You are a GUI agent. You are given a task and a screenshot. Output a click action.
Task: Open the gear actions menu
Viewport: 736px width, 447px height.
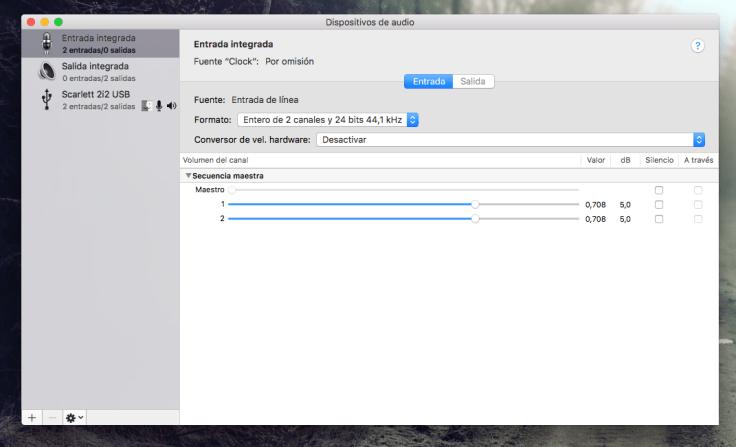tap(74, 417)
